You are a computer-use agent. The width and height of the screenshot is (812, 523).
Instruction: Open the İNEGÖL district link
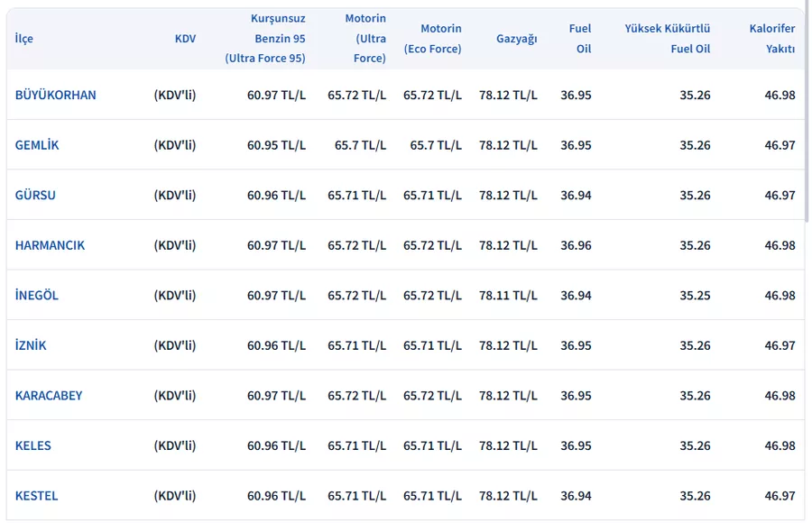37,296
